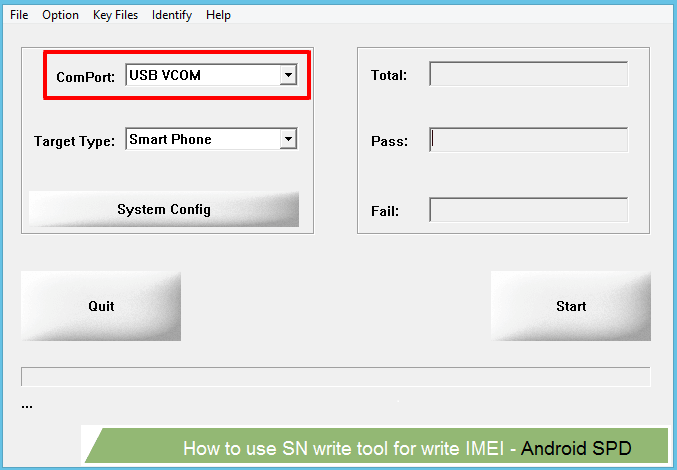
Task: Click the Fail label
Action: pos(385,211)
